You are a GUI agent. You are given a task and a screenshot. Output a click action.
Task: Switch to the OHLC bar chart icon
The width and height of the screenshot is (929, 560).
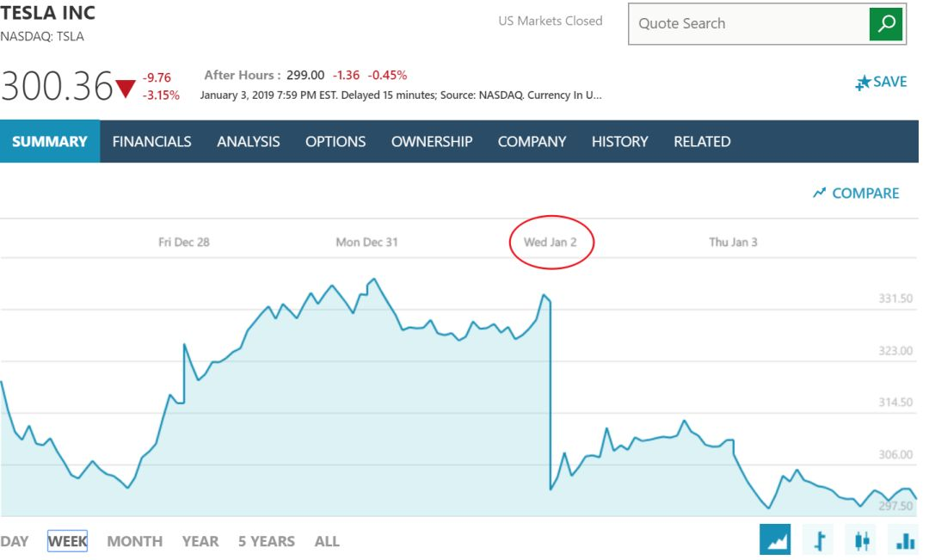(x=820, y=539)
